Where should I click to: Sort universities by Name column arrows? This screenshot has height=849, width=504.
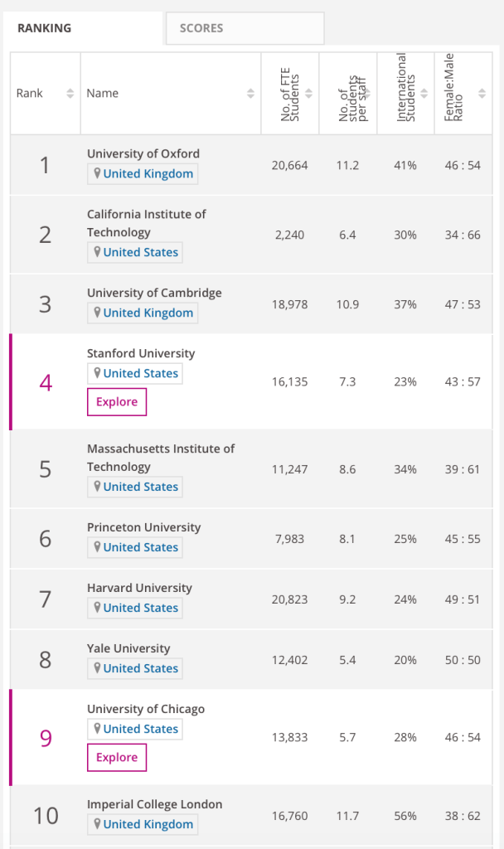point(250,94)
